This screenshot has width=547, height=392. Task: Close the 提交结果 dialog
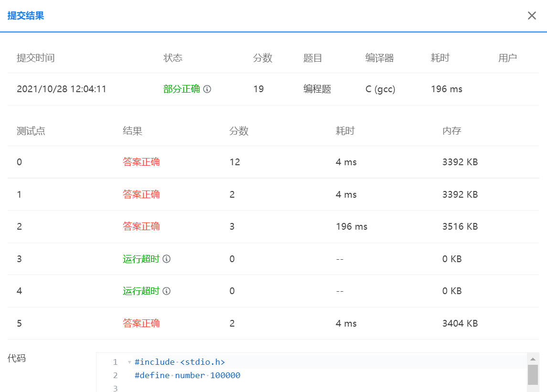click(x=532, y=15)
